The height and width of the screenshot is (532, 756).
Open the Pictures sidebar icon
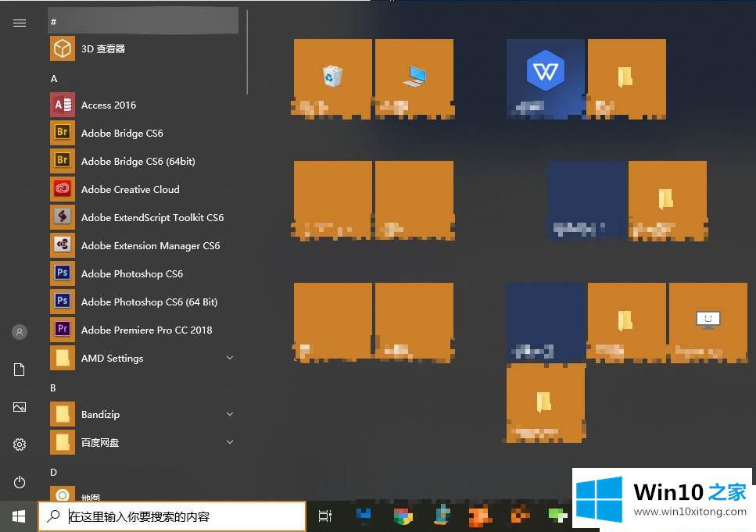(x=20, y=407)
